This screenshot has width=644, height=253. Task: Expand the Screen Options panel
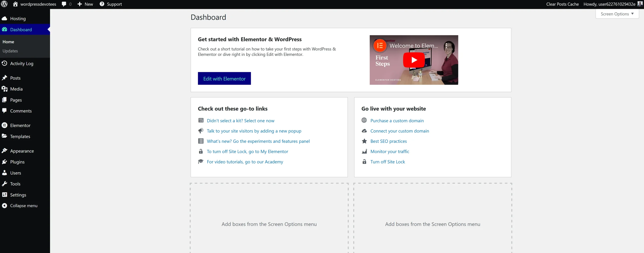click(617, 14)
